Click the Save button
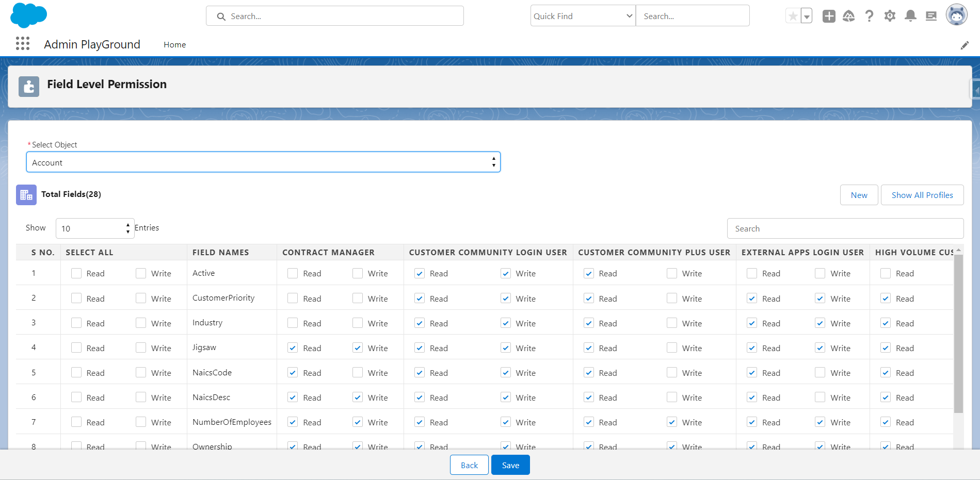Screen dimensions: 980x480 [510, 465]
